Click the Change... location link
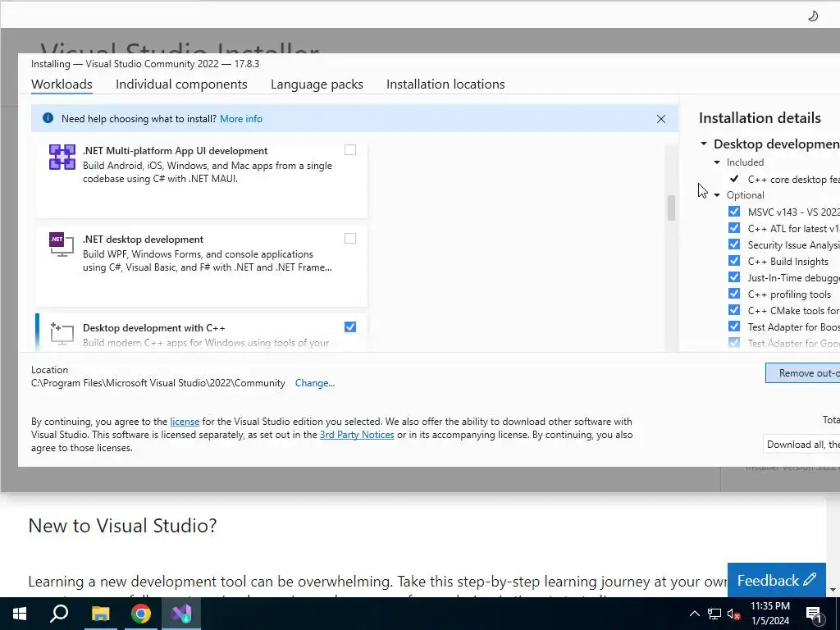 [x=315, y=383]
